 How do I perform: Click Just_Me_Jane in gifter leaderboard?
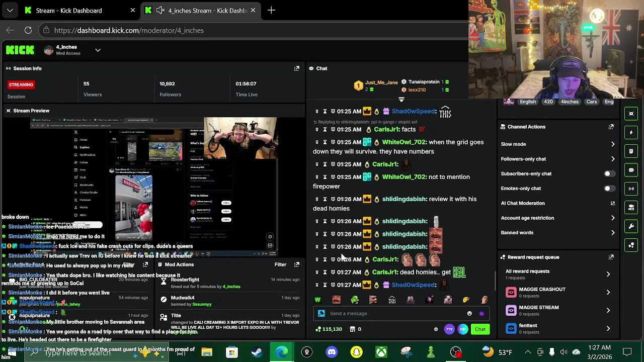pyautogui.click(x=381, y=82)
